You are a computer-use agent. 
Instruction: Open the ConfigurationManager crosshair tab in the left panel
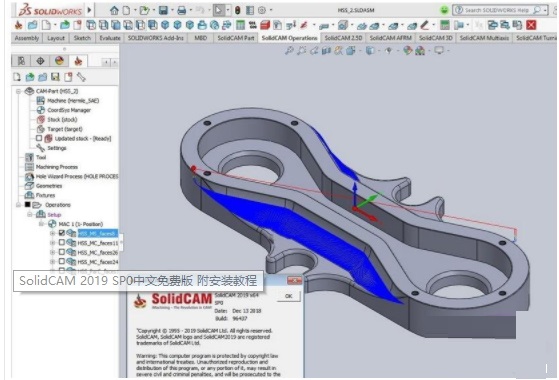pyautogui.click(x=40, y=61)
